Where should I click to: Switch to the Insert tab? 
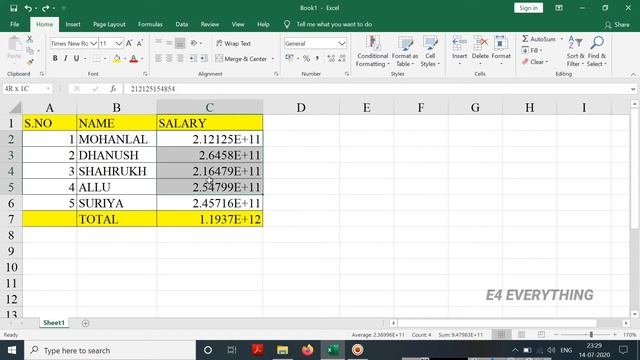point(73,24)
